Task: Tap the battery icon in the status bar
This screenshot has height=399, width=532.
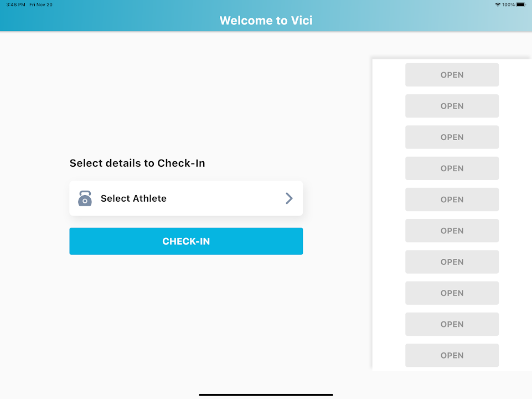Action: point(521,4)
